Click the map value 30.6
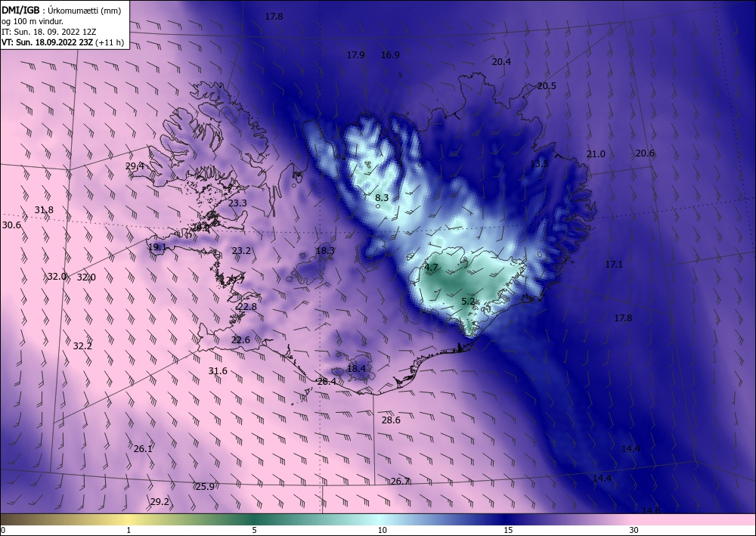 click(11, 225)
